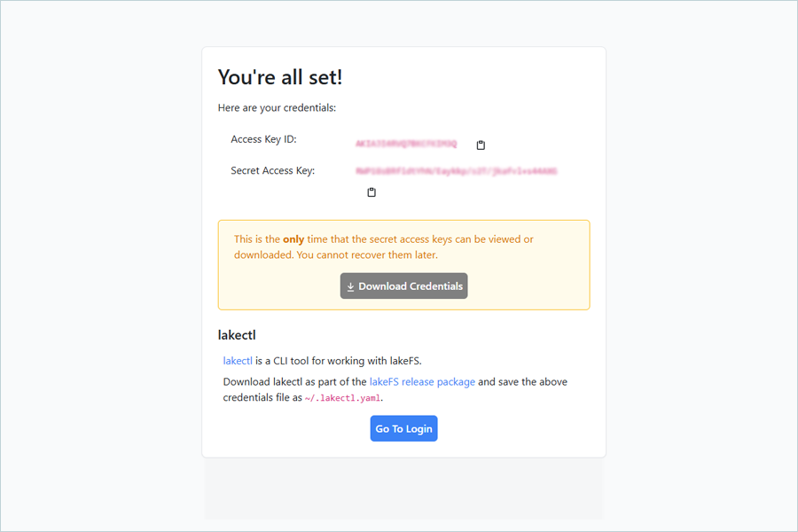Click the gray empty panel below the card
The width and height of the screenshot is (798, 532).
pyautogui.click(x=403, y=489)
